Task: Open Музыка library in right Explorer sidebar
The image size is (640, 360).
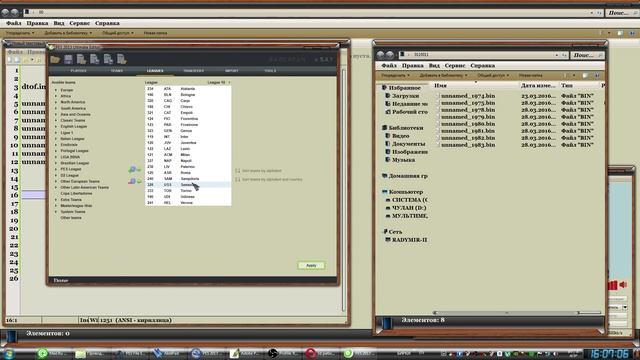Action: (400, 160)
